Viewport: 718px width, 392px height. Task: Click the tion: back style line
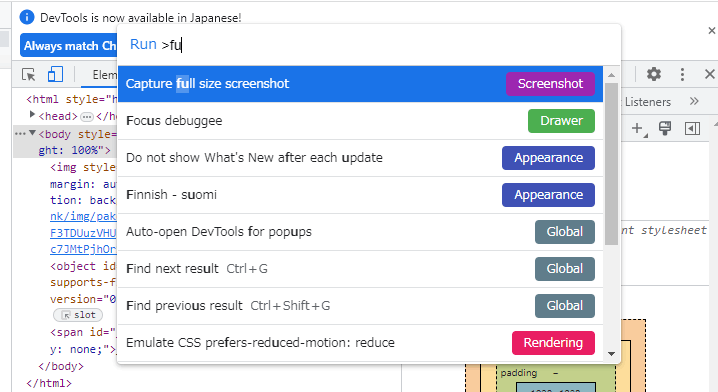(83, 200)
